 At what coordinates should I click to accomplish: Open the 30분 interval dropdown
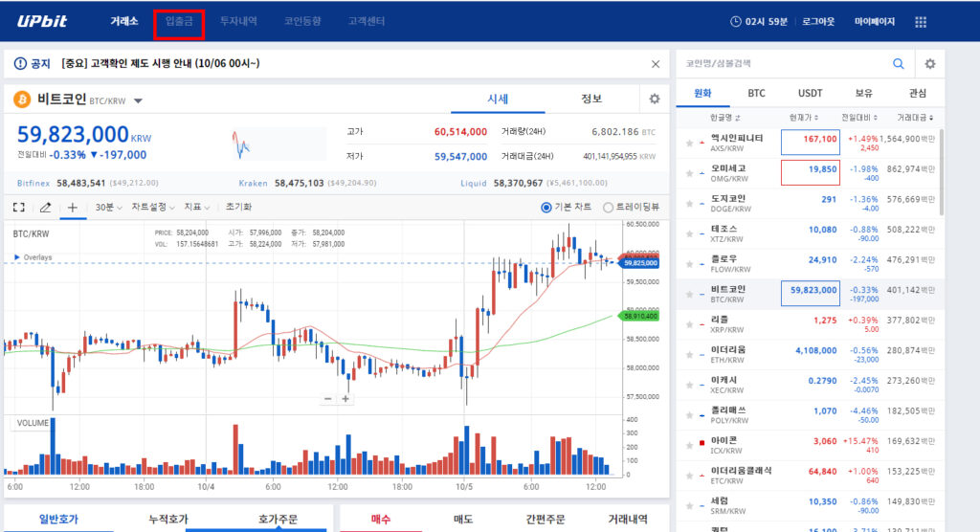coord(108,207)
